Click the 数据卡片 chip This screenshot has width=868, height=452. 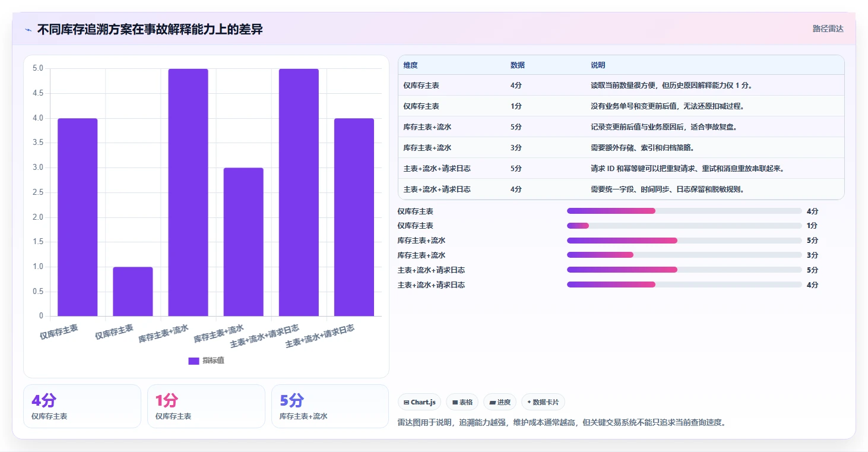tap(543, 402)
